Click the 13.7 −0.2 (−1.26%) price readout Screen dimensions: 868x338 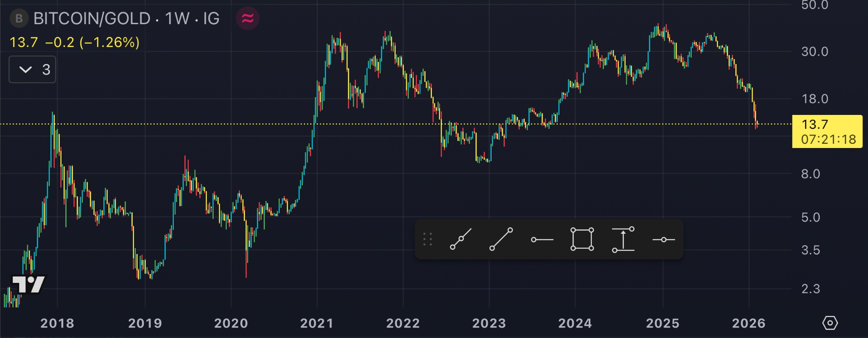pos(75,42)
